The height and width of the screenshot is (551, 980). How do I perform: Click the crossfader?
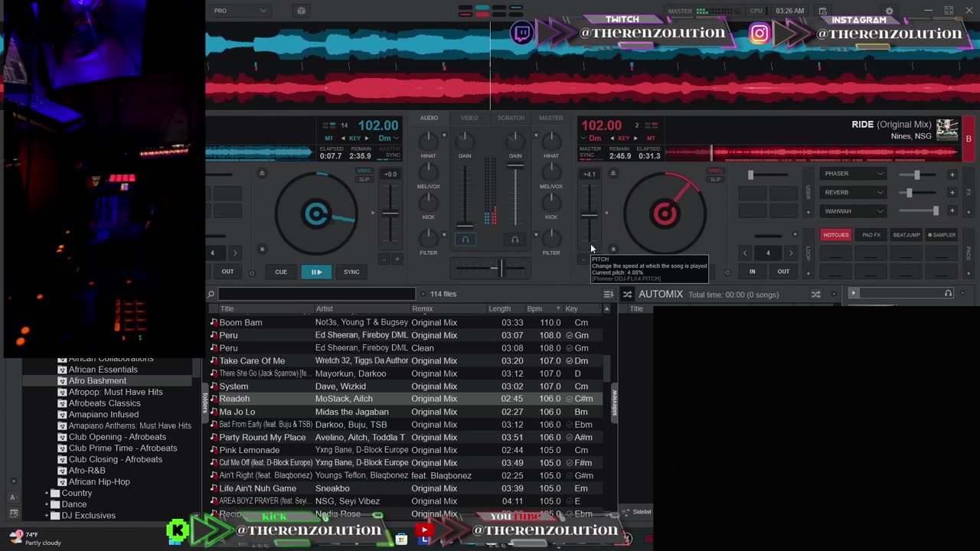(x=501, y=268)
